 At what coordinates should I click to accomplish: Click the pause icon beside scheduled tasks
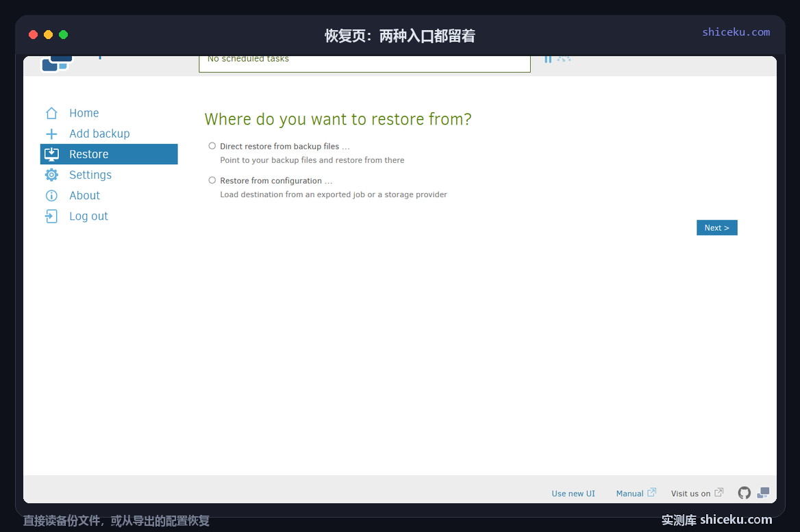click(547, 59)
